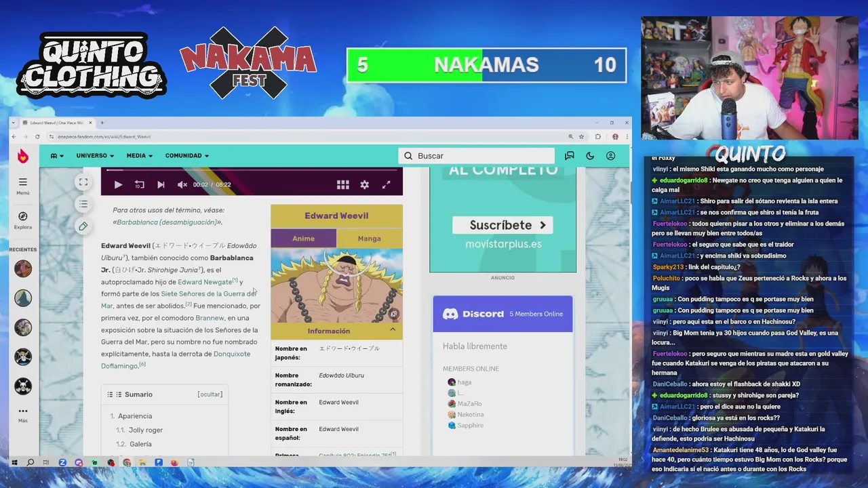The width and height of the screenshot is (868, 488).
Task: Open the video playlist grid icon
Action: tap(343, 184)
